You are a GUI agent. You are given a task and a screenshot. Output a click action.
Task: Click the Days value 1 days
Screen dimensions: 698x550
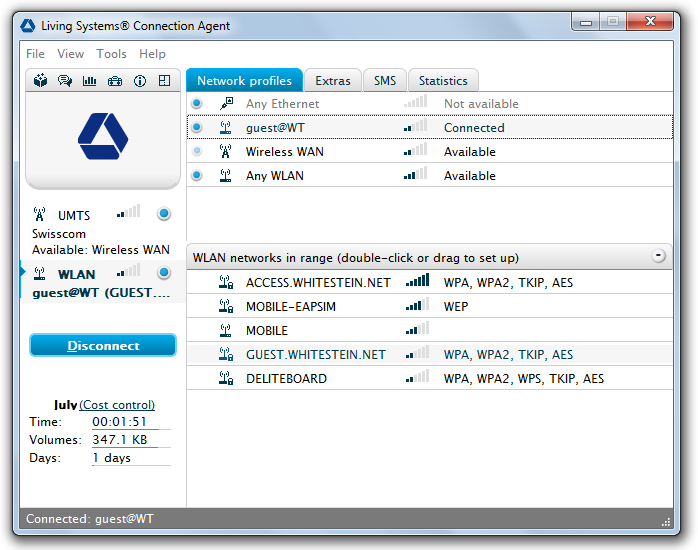tap(111, 458)
